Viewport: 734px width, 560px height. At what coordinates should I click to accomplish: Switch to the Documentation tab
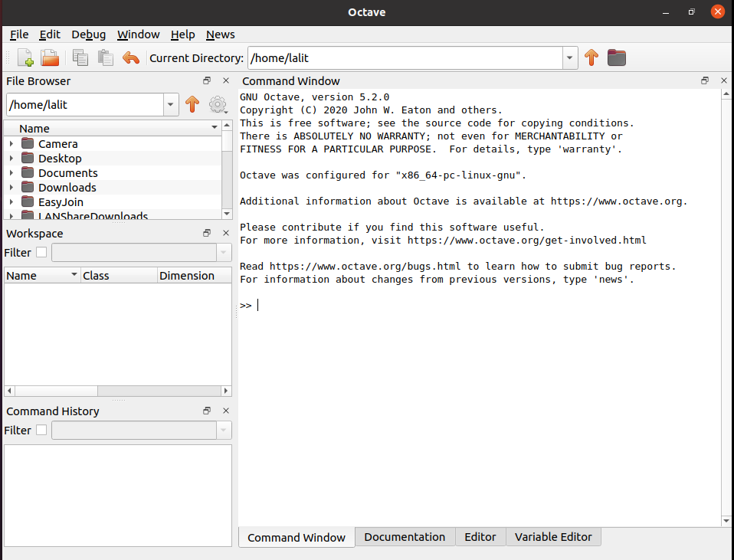405,536
